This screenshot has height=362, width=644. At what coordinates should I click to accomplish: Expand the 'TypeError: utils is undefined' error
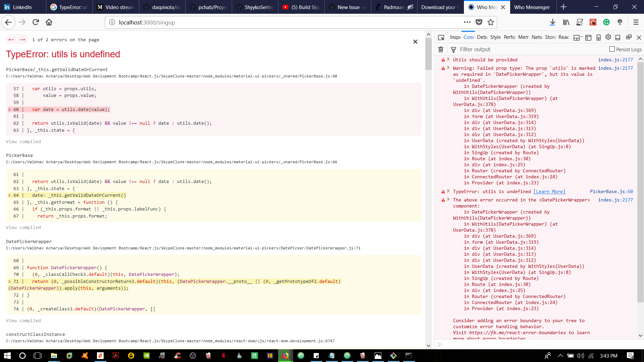[x=448, y=191]
